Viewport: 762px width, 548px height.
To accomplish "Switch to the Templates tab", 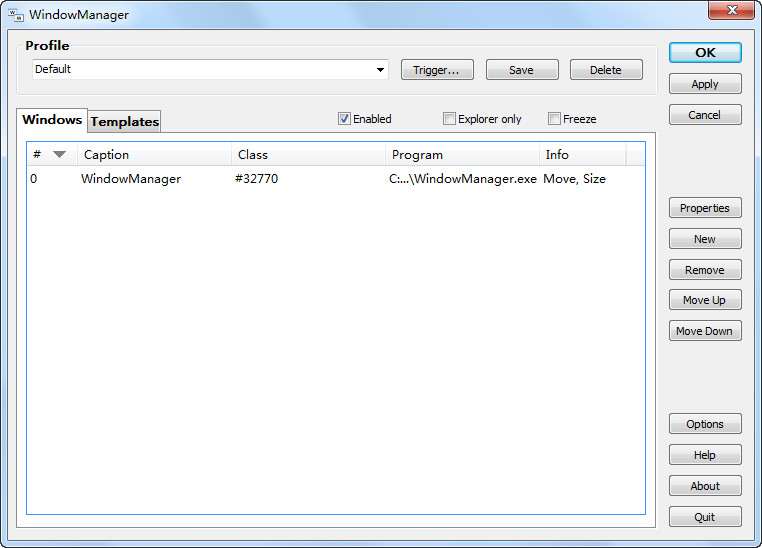I will (x=124, y=121).
